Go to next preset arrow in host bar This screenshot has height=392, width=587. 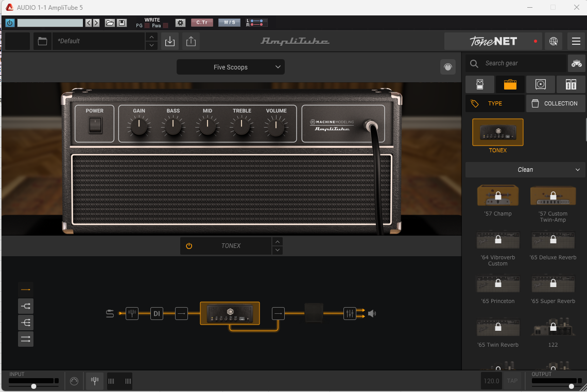(x=96, y=23)
